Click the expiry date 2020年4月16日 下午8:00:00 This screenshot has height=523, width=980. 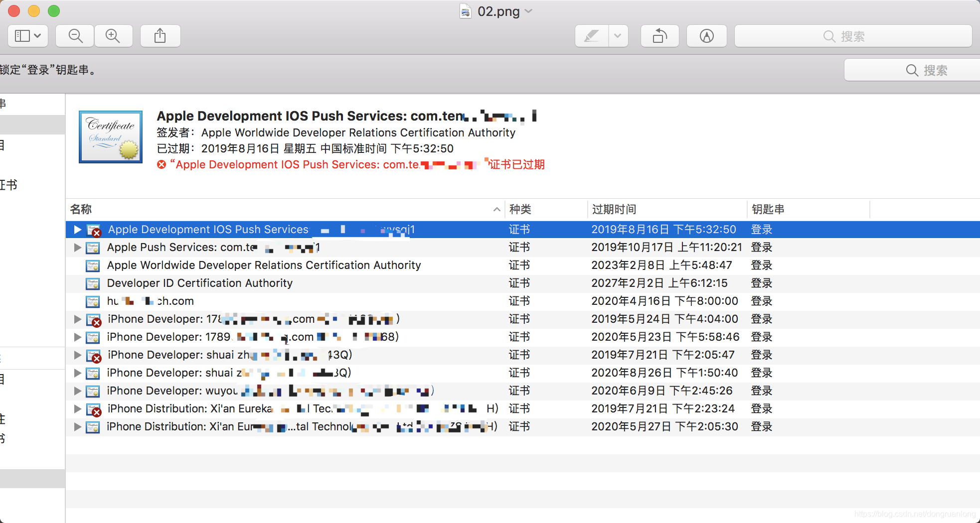coord(664,301)
